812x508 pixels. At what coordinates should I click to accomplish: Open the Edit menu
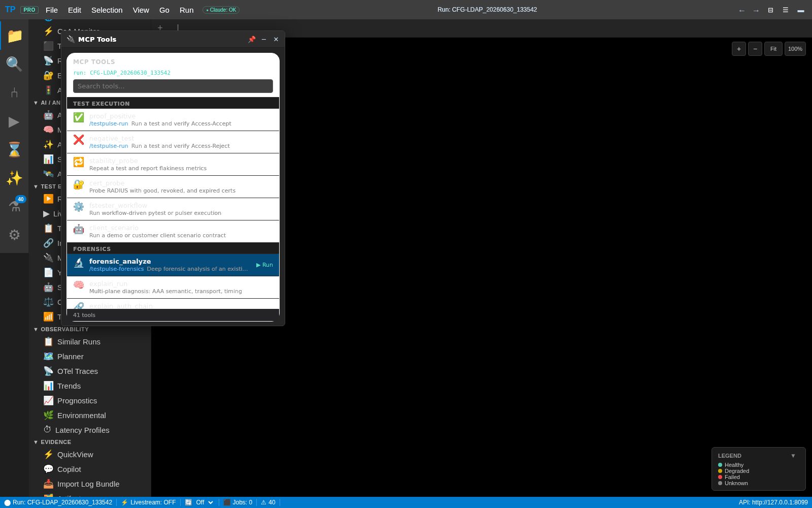(x=75, y=10)
